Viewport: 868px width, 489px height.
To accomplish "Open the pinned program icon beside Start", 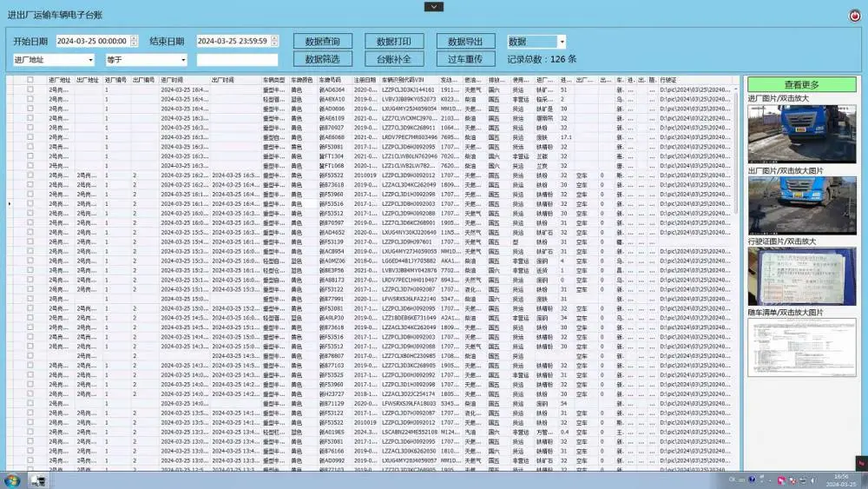I will [38, 480].
